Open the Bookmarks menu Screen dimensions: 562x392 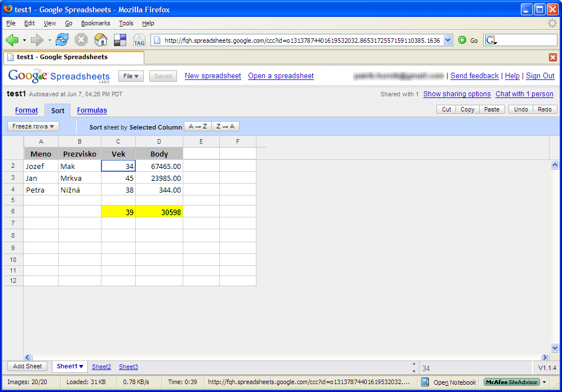coord(95,23)
